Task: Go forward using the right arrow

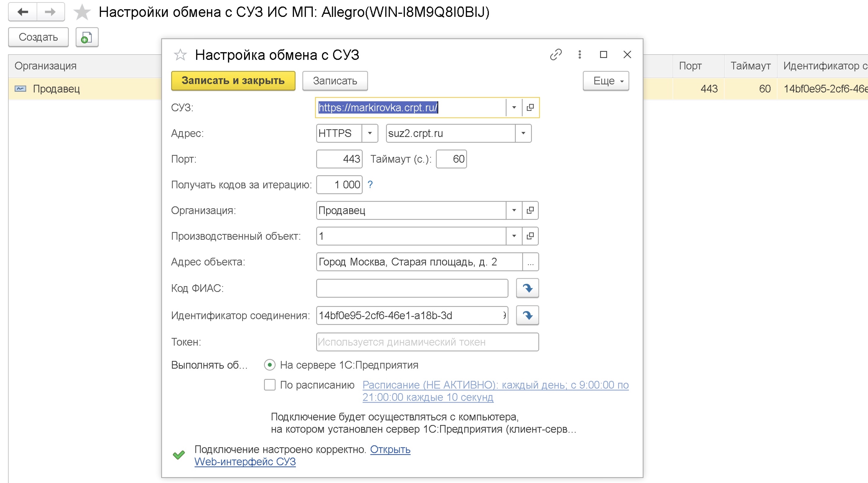Action: tap(50, 12)
